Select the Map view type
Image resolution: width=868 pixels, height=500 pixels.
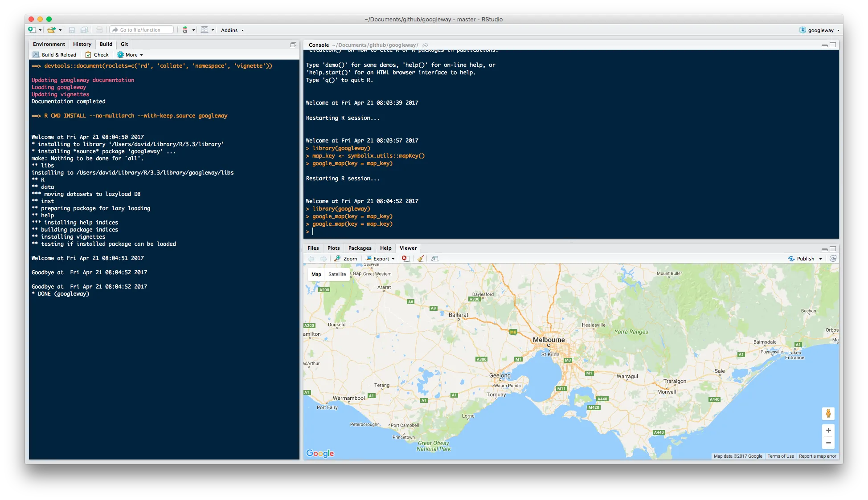pyautogui.click(x=316, y=274)
